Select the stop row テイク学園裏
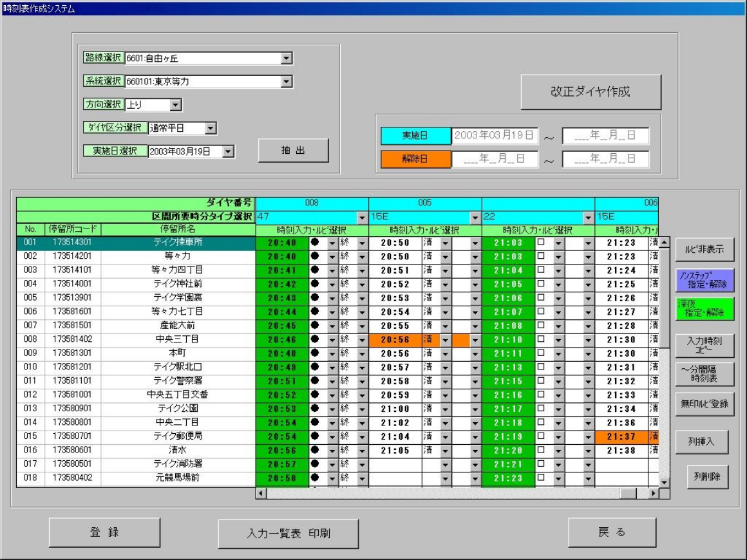 pos(136,297)
